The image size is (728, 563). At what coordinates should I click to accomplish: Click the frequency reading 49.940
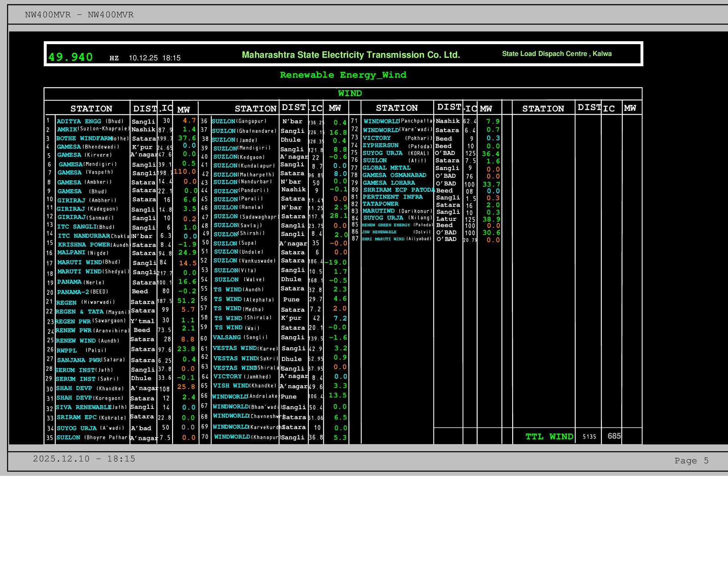tap(71, 57)
